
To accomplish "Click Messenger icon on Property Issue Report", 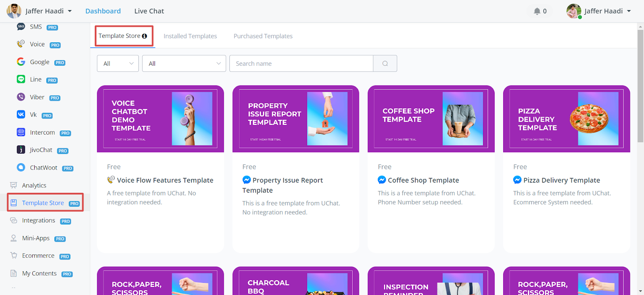I will coord(247,180).
